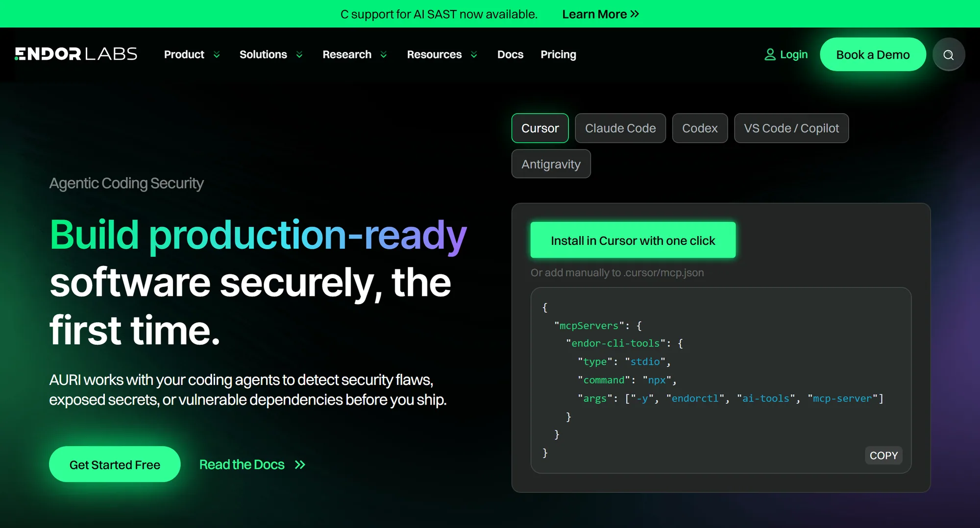980x528 pixels.
Task: Open the Solutions navigation item
Action: click(263, 54)
